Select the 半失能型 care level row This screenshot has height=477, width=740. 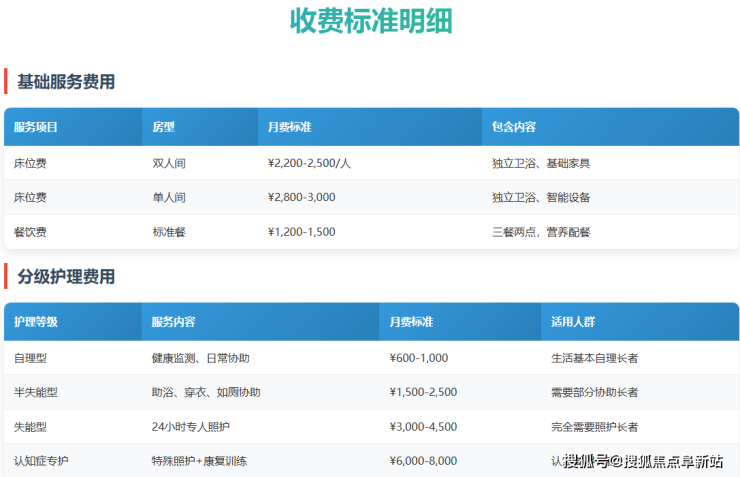36,393
